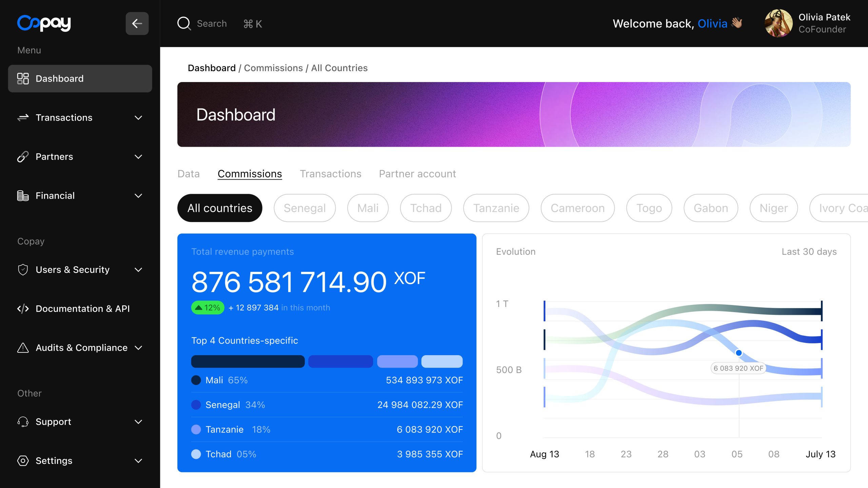The height and width of the screenshot is (488, 868).
Task: Open the Support headset icon
Action: [x=23, y=422]
